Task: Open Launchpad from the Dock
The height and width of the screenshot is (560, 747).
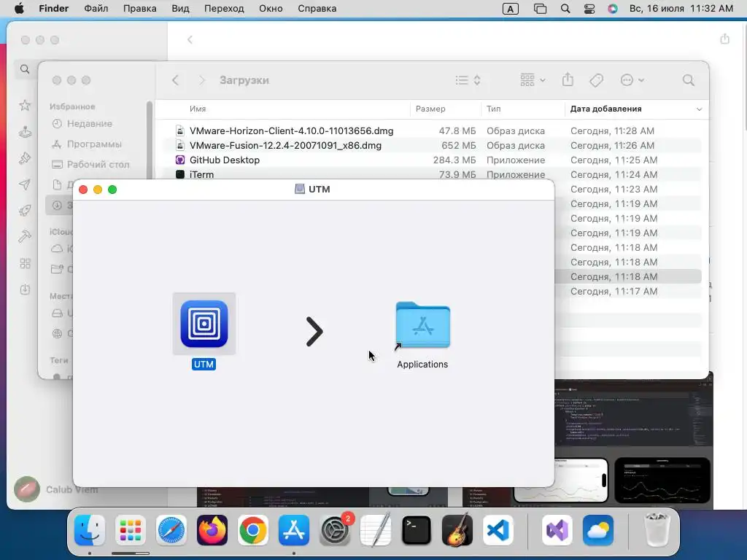Action: pyautogui.click(x=130, y=530)
